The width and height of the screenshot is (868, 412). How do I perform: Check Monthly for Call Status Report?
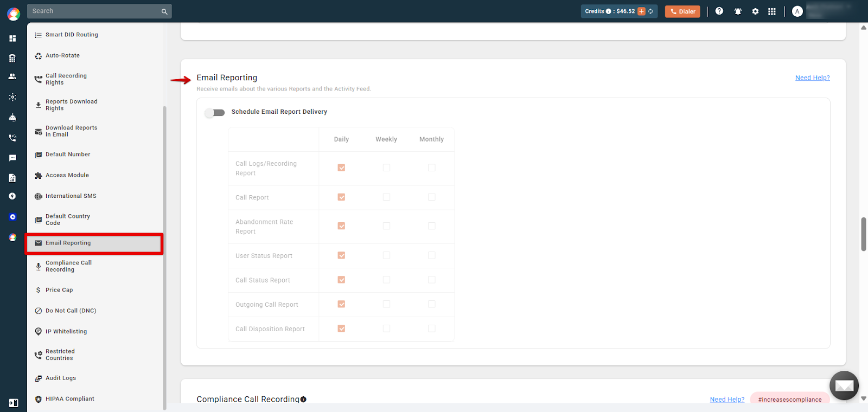[x=431, y=280]
